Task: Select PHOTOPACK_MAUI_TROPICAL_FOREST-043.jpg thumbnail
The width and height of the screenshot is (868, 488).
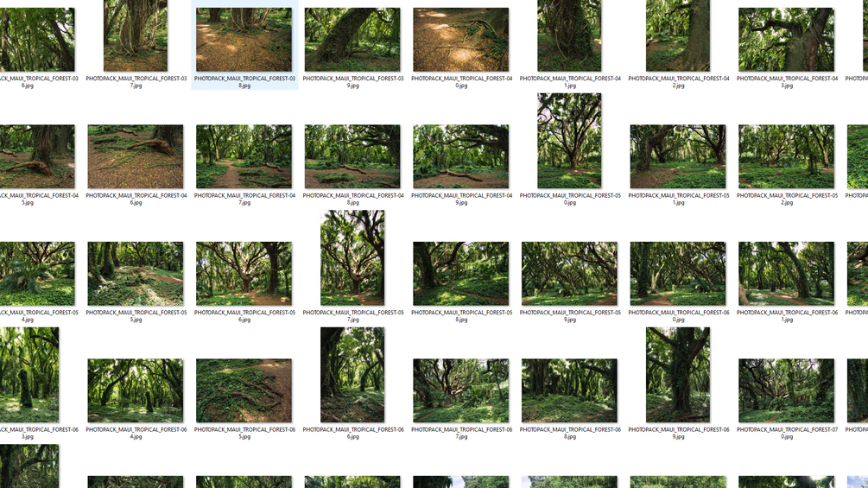Action: coord(786,39)
